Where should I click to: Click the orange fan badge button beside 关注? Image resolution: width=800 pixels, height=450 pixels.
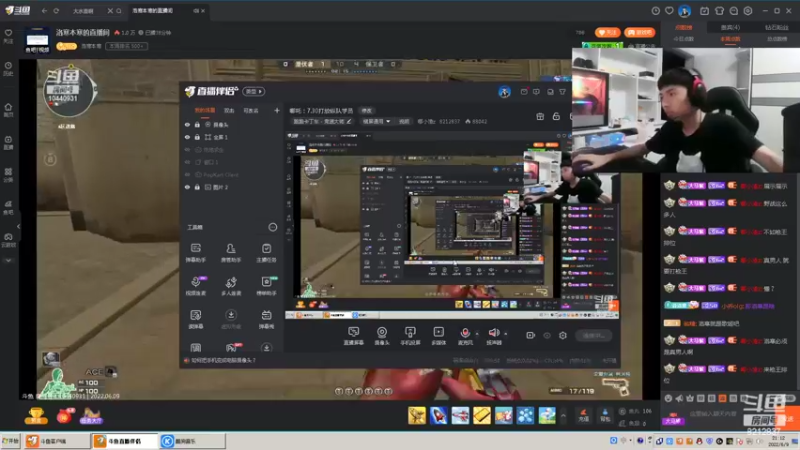(639, 33)
